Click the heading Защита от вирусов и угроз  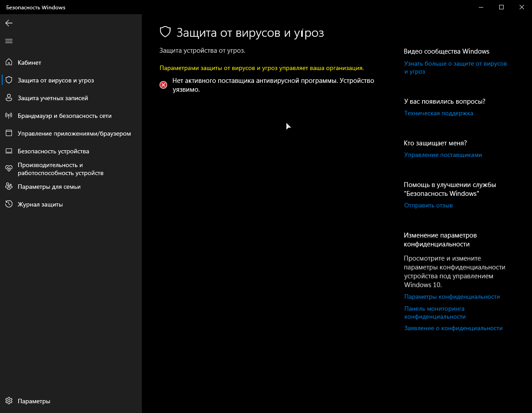250,32
